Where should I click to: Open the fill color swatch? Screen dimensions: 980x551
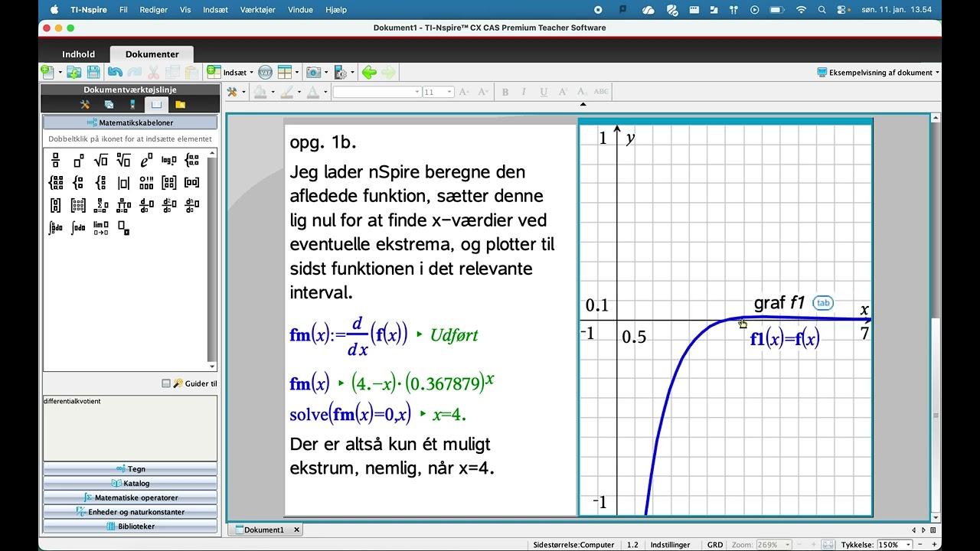coord(260,92)
